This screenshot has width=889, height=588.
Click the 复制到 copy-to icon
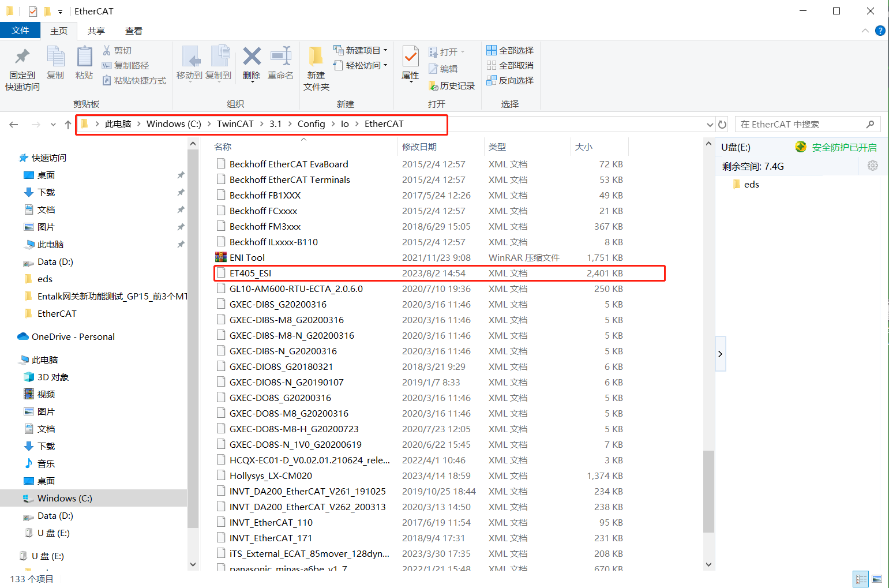click(219, 57)
